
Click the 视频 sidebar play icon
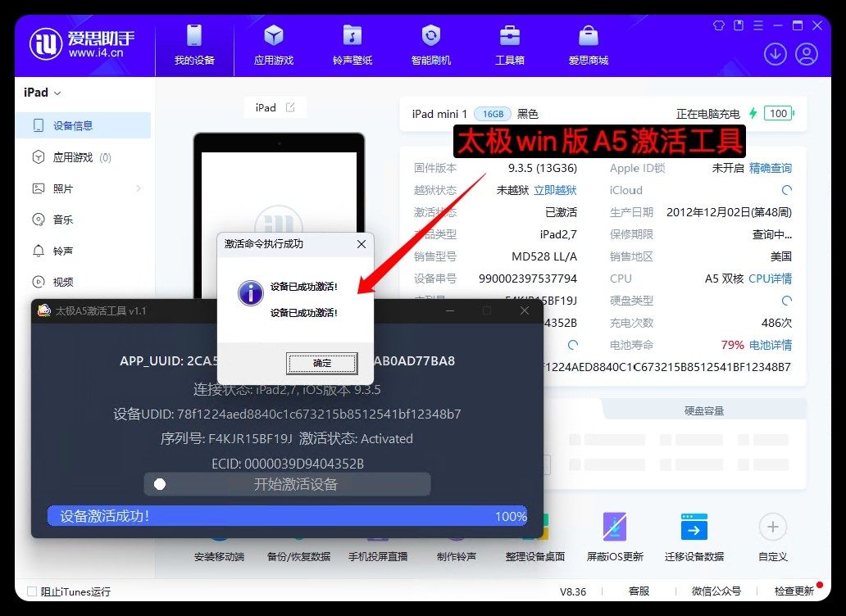coord(39,282)
